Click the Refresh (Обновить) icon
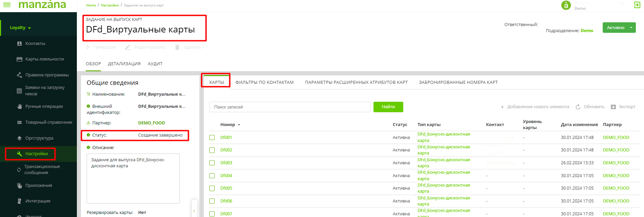The height and width of the screenshot is (217, 644). pyautogui.click(x=578, y=107)
